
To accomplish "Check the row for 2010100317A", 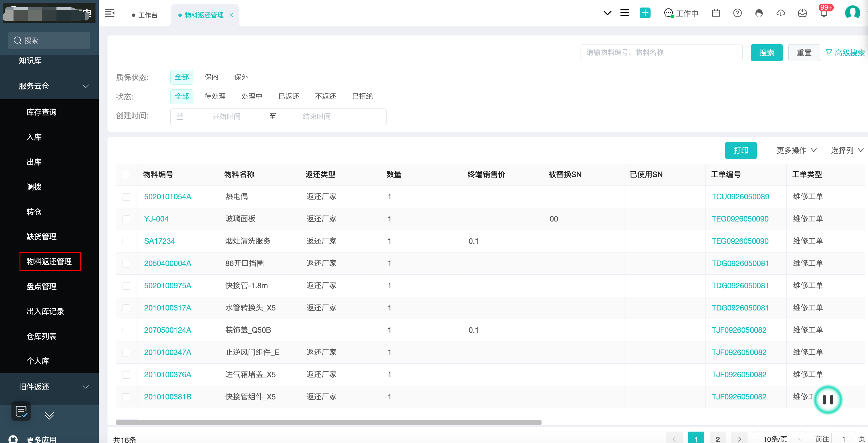I will 126,308.
